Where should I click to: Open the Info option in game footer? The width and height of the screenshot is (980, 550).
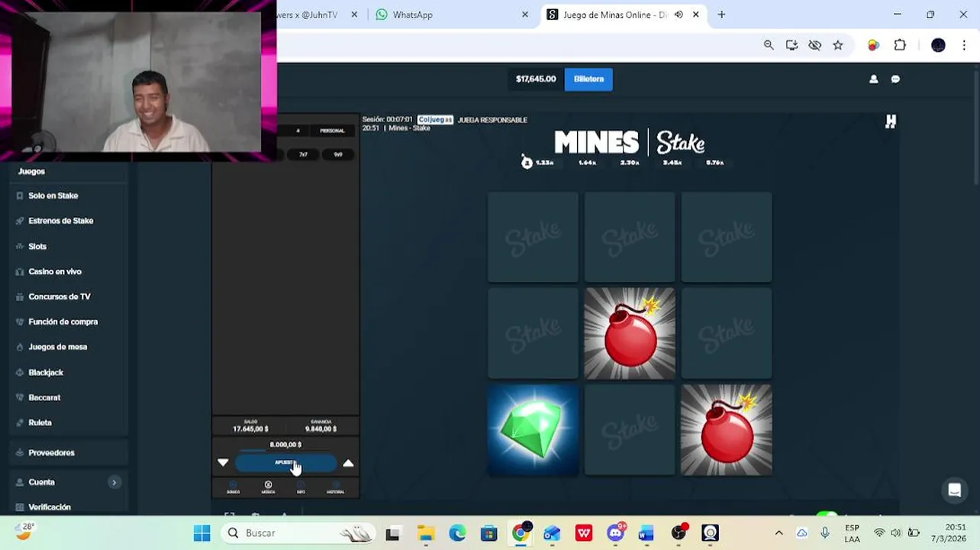[301, 487]
